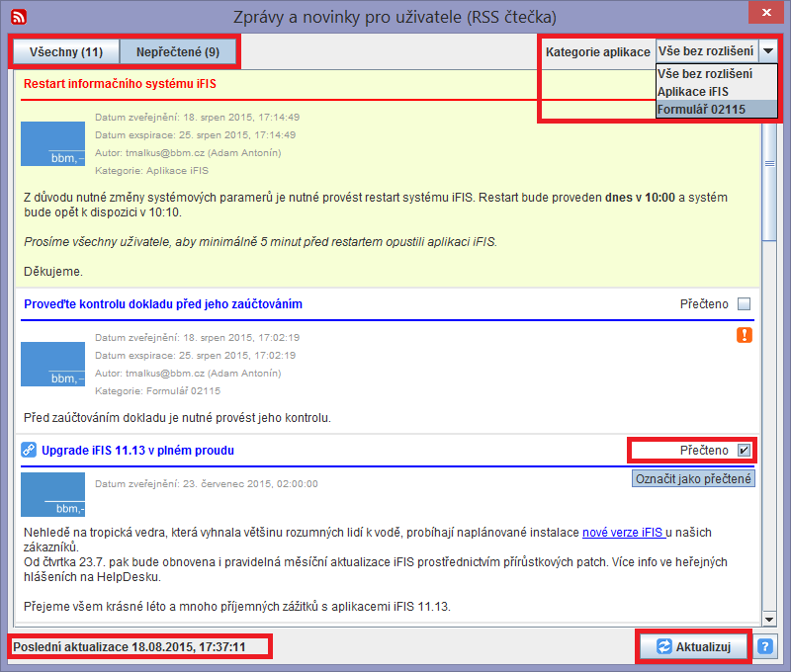Click Autor tmalkus@bbm.cz in Restart message
Screen dimensions: 791x672
tap(188, 153)
